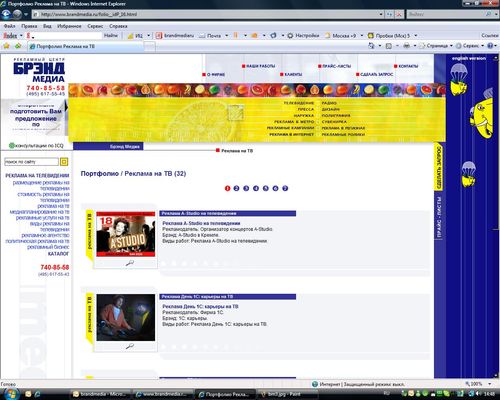The height and width of the screenshot is (400, 500).
Task: Open the Почта dropdown arrow
Action: point(227,36)
